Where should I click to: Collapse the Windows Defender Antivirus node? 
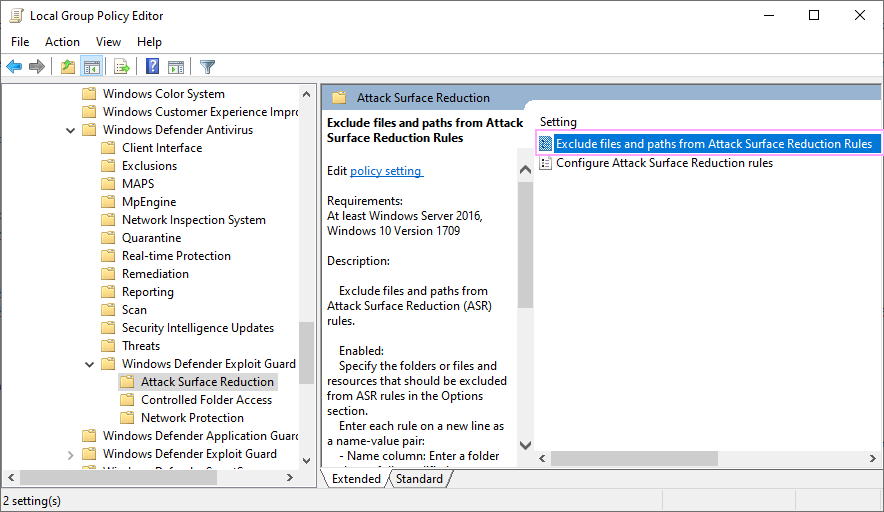click(70, 130)
